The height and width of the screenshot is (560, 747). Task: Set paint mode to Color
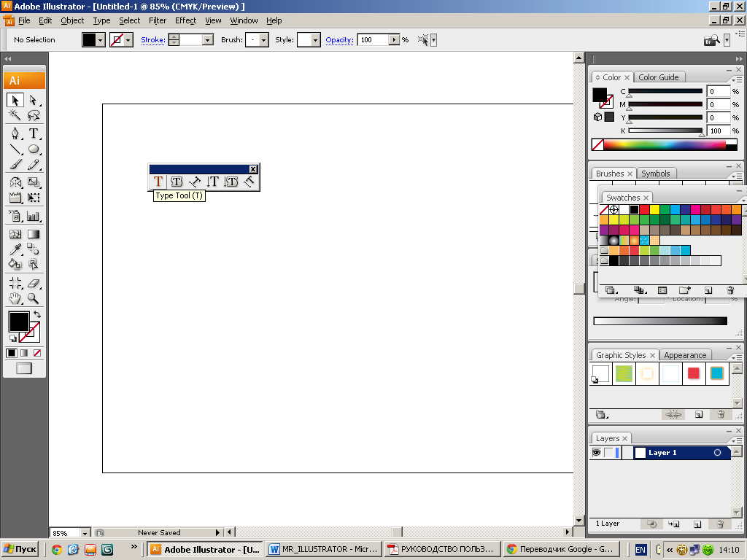pos(12,353)
